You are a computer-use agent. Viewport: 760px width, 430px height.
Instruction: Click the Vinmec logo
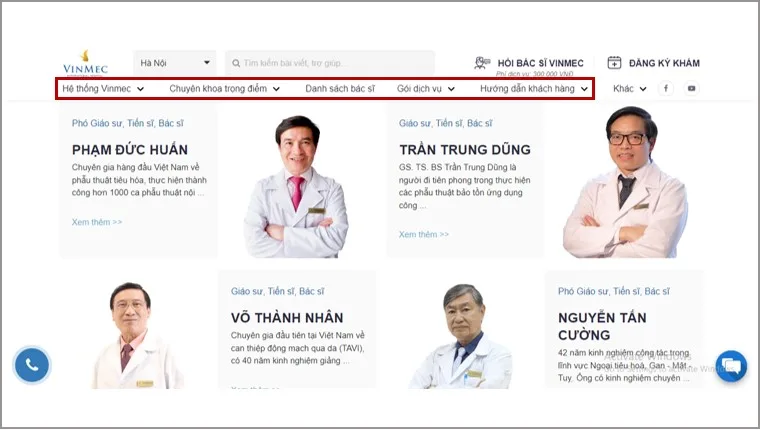click(x=85, y=63)
